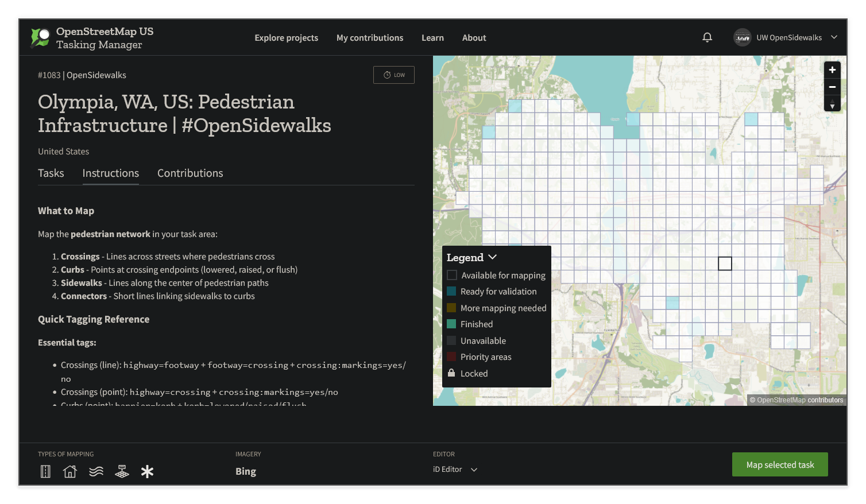Expand the UW OpenSidewalks user menu arrow
The image size is (866, 504).
834,37
